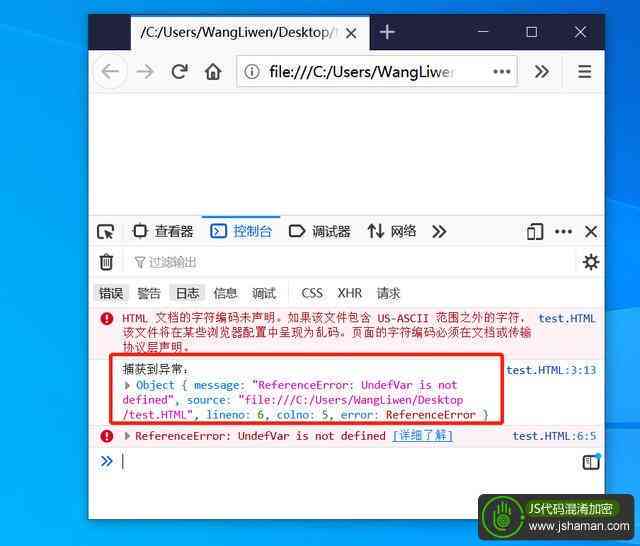The image size is (640, 546).
Task: Open console settings gear icon
Action: coord(591,262)
